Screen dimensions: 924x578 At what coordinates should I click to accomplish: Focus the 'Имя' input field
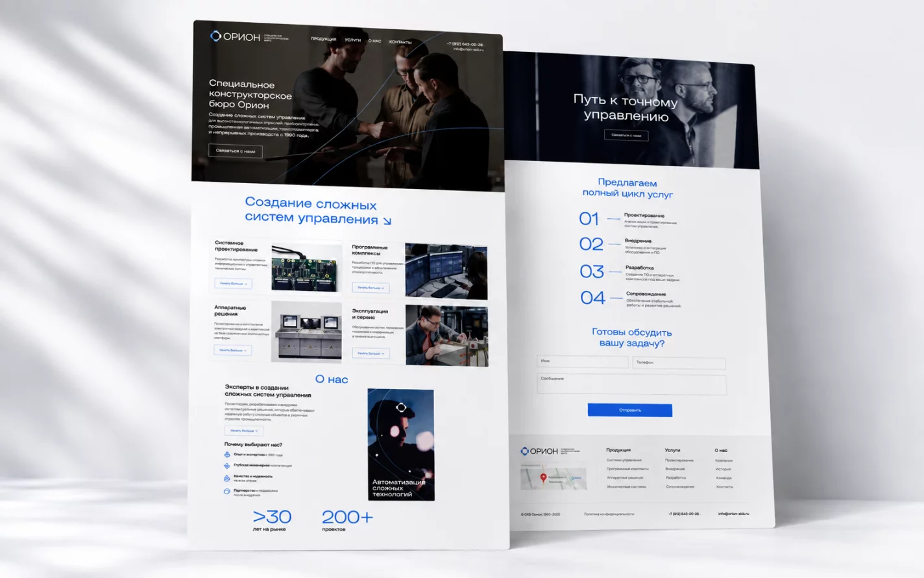point(583,361)
